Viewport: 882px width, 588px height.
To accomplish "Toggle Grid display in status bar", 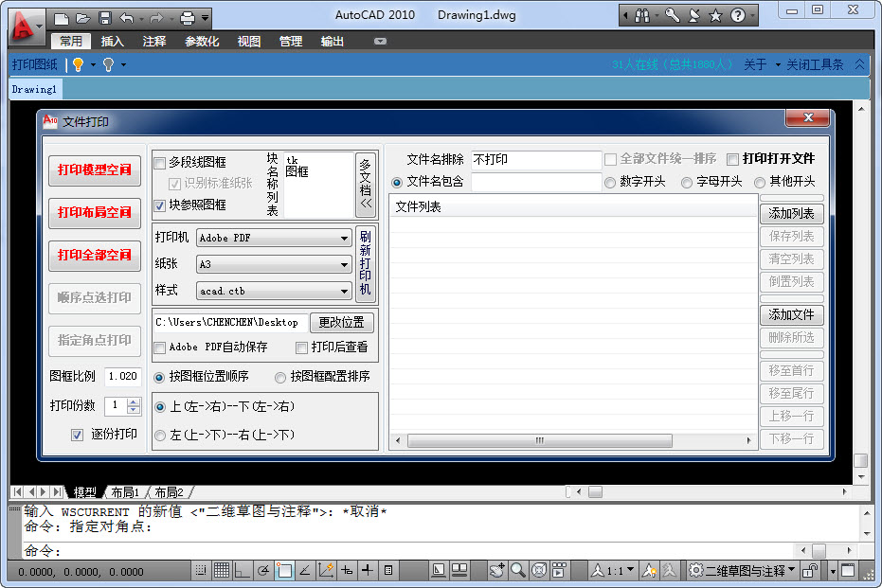I will click(222, 571).
